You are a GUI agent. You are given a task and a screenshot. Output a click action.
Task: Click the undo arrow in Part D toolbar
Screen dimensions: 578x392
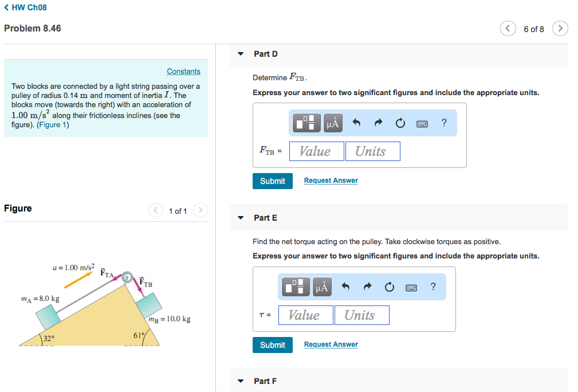coord(356,123)
